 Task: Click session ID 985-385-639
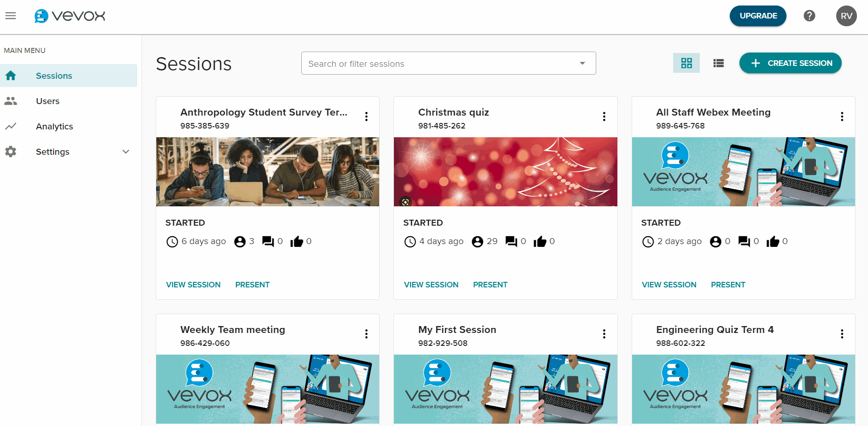click(205, 126)
